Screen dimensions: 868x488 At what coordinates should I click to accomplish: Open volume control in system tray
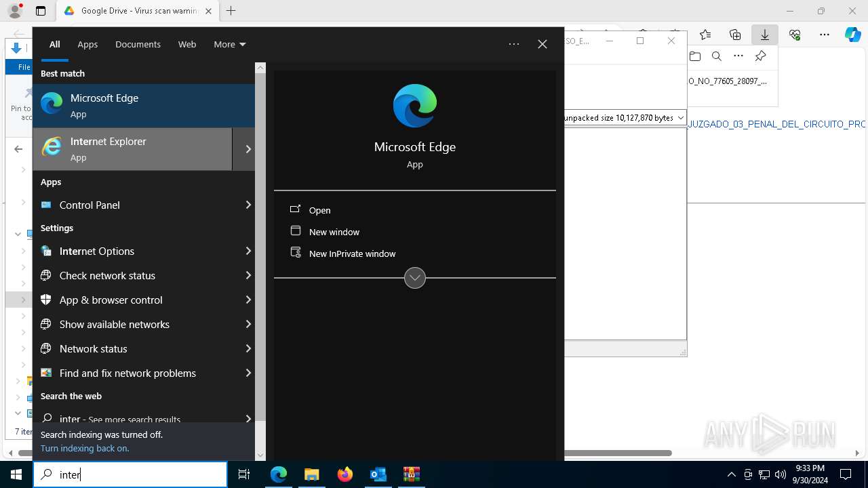pos(780,474)
